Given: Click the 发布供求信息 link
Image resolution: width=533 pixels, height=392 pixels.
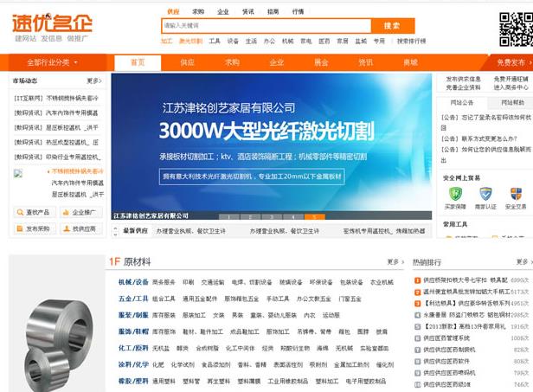Looking at the screenshot, I should click(463, 80).
